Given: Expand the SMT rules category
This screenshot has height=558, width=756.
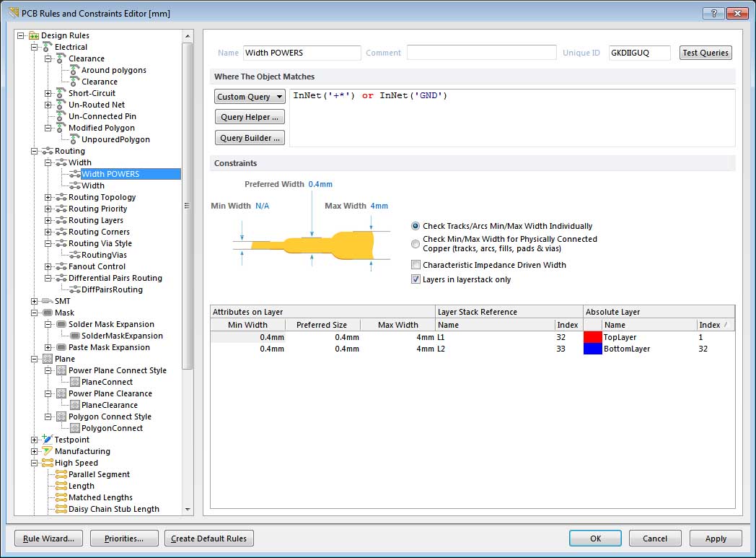Looking at the screenshot, I should (35, 301).
